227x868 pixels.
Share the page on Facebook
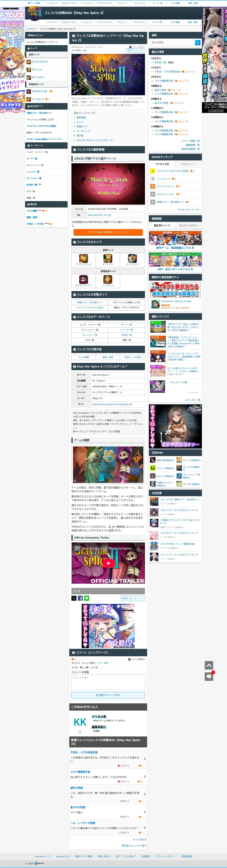point(80,598)
